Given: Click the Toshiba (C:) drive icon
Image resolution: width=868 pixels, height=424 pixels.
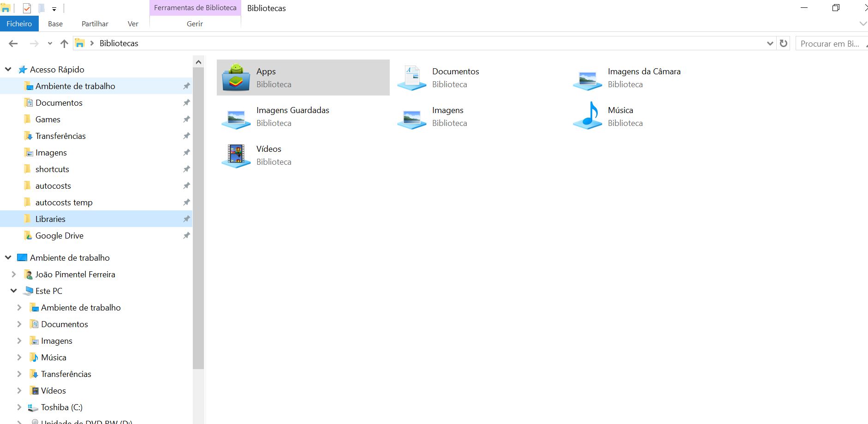Looking at the screenshot, I should (33, 407).
